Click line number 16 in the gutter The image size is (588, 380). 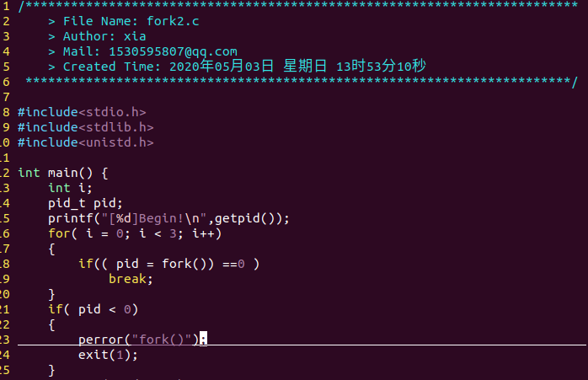pos(5,233)
